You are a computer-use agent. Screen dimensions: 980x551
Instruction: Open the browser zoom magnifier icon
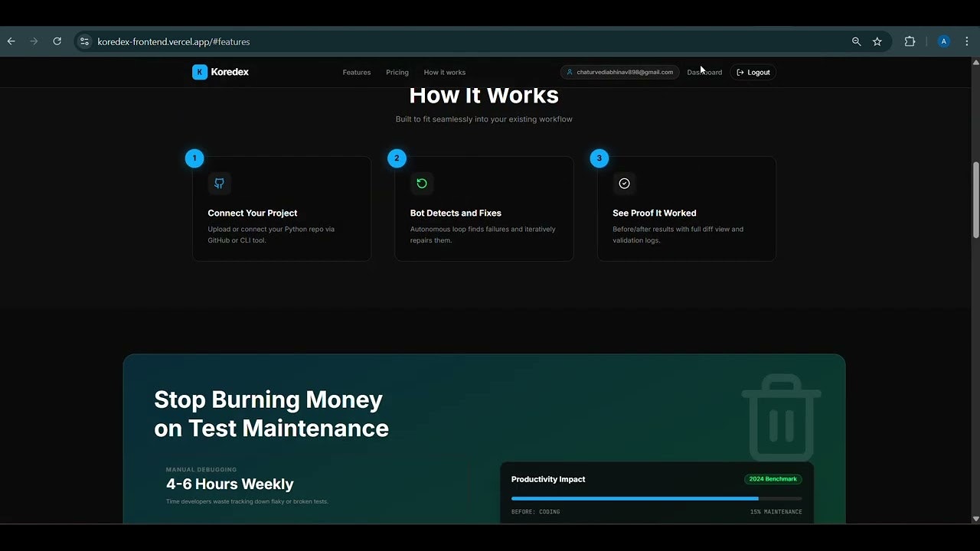coord(857,41)
